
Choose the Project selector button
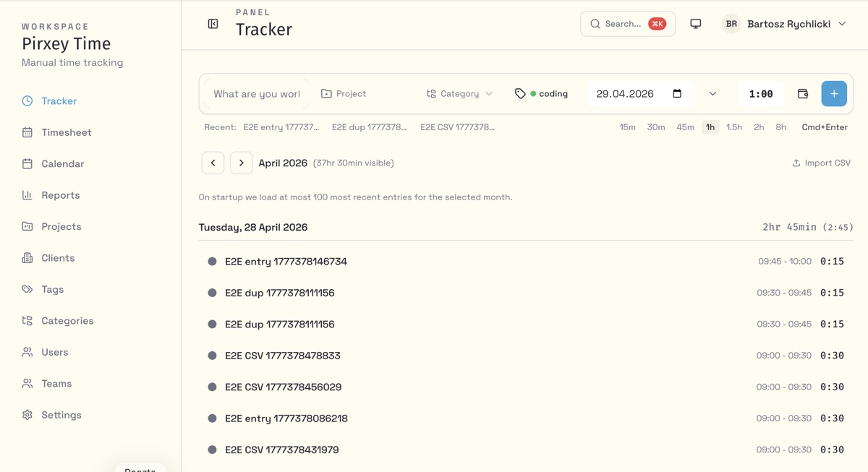click(344, 94)
